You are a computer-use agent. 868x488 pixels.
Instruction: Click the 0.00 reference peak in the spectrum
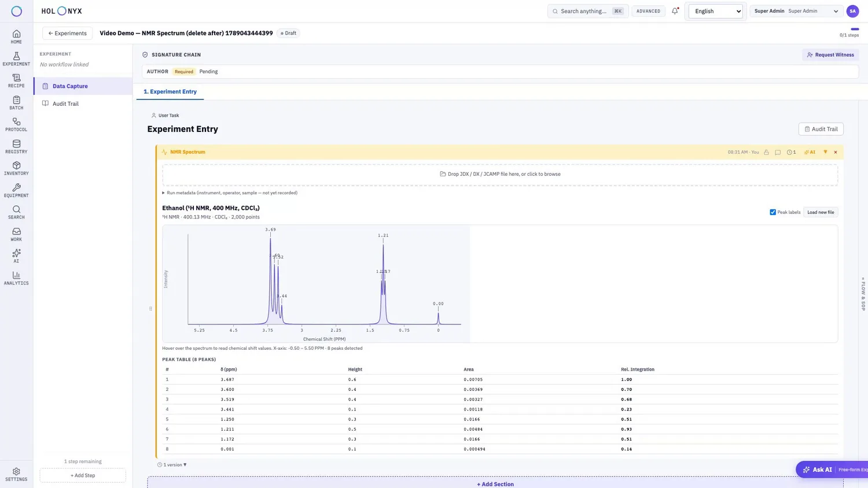coord(438,304)
